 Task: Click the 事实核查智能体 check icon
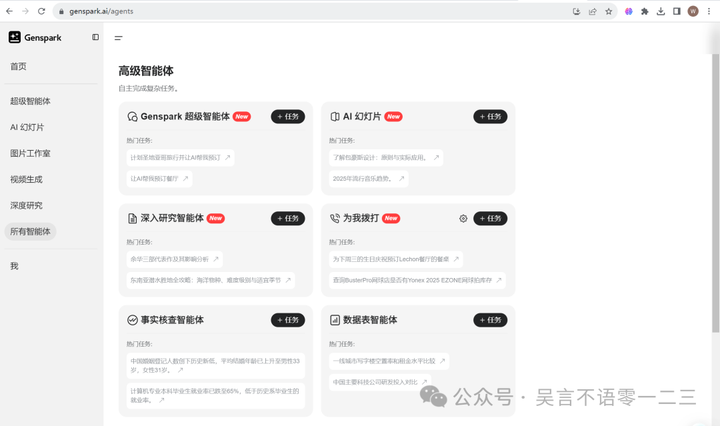(x=132, y=320)
